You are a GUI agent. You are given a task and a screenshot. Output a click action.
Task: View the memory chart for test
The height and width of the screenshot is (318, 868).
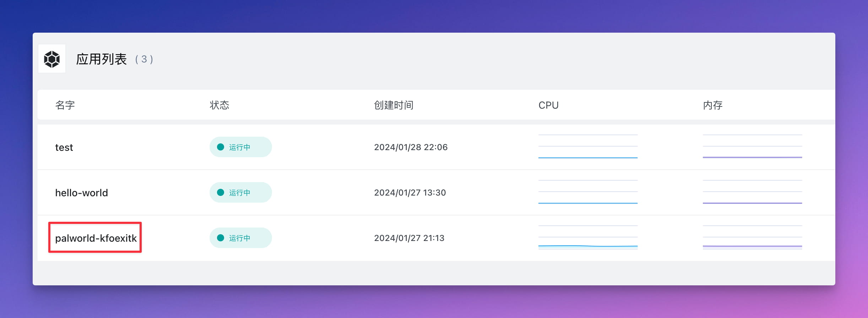(752, 147)
